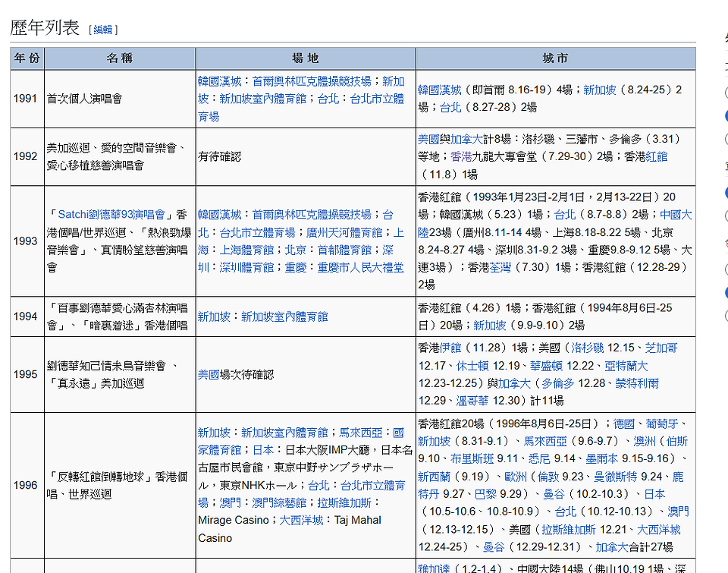Click the 年份 column header
728x573 pixels.
(27, 58)
